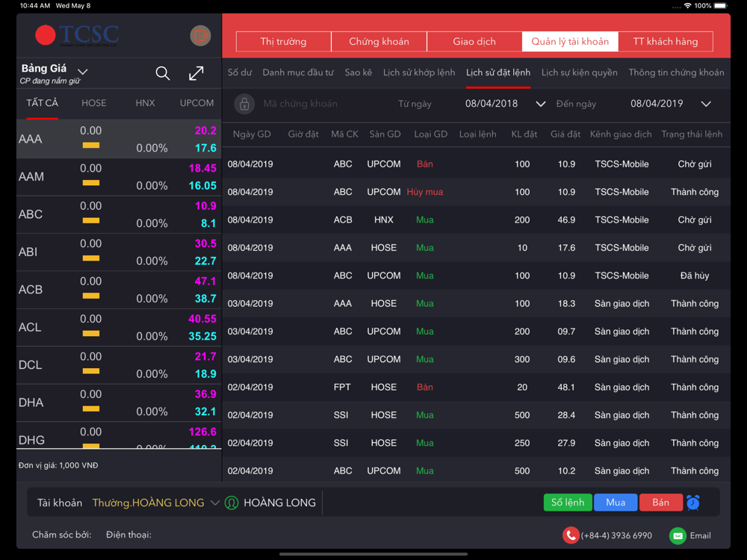Image resolution: width=747 pixels, height=560 pixels.
Task: Click the Mã chứng khoán input field
Action: click(321, 104)
